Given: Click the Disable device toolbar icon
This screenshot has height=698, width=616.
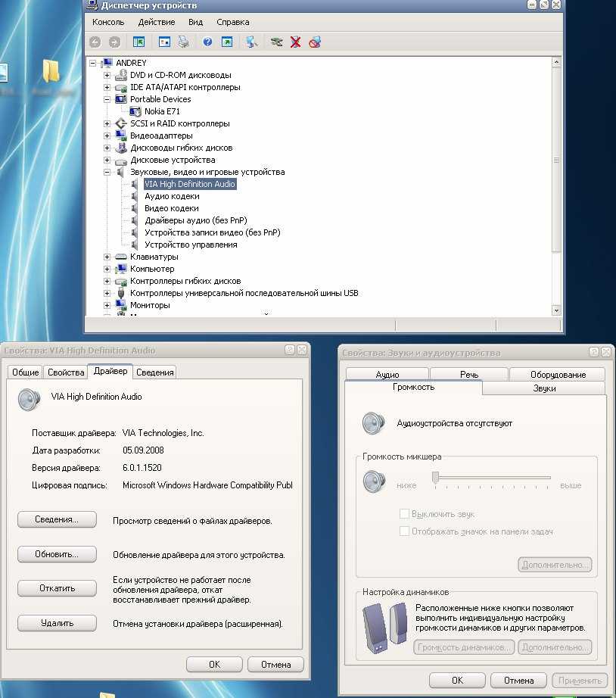Looking at the screenshot, I should pyautogui.click(x=316, y=42).
